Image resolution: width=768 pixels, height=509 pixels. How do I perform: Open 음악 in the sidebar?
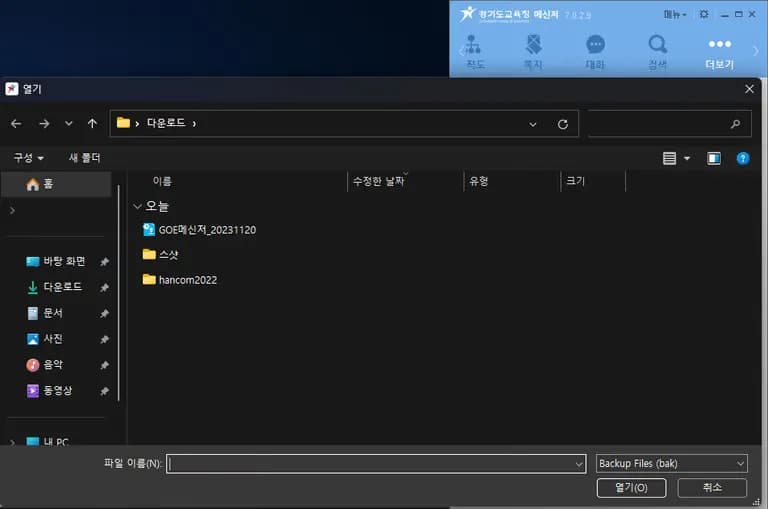pyautogui.click(x=45, y=365)
